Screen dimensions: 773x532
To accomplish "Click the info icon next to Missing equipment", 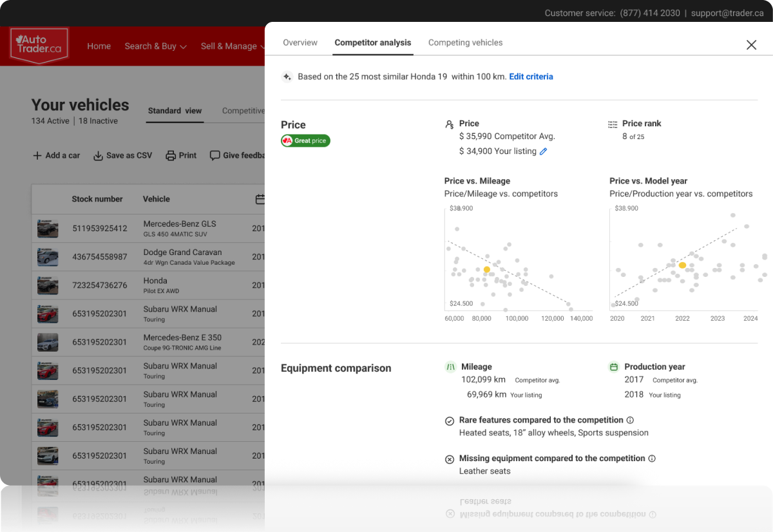I will click(x=652, y=459).
